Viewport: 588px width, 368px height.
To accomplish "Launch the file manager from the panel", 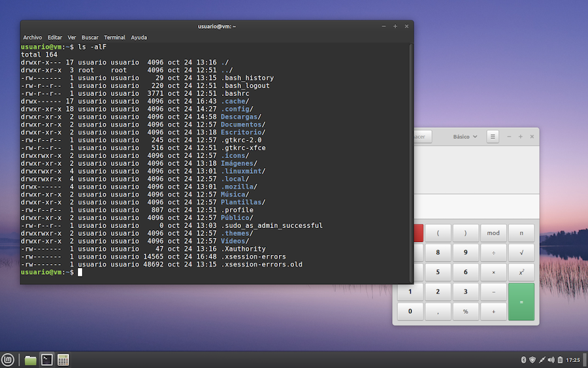I will (x=30, y=360).
